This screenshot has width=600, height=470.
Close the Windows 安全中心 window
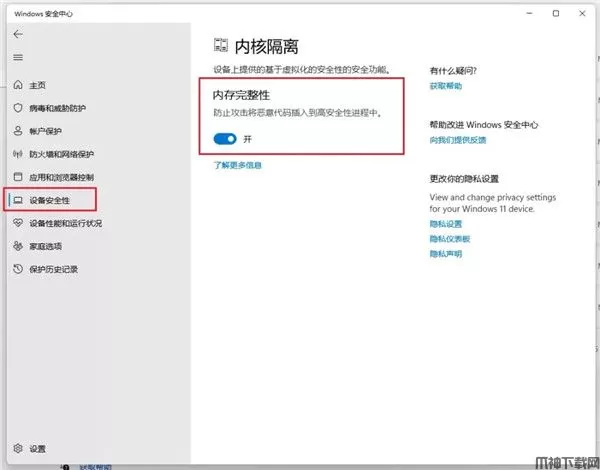(x=582, y=13)
